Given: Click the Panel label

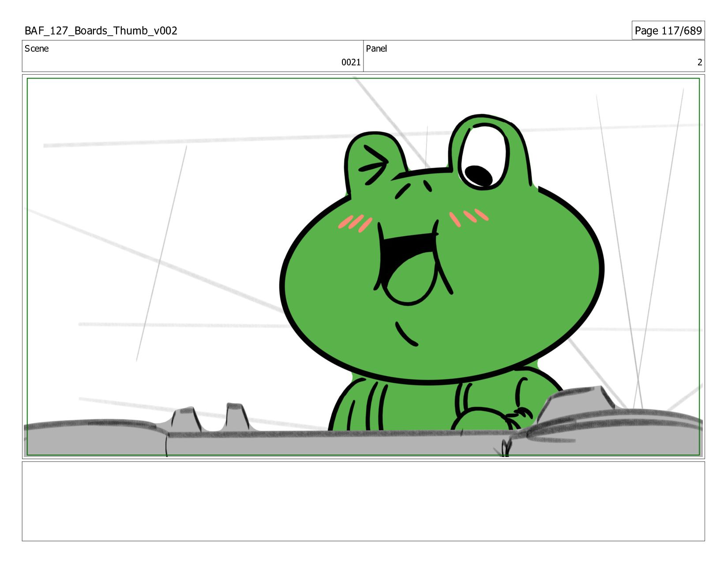Looking at the screenshot, I should [376, 49].
